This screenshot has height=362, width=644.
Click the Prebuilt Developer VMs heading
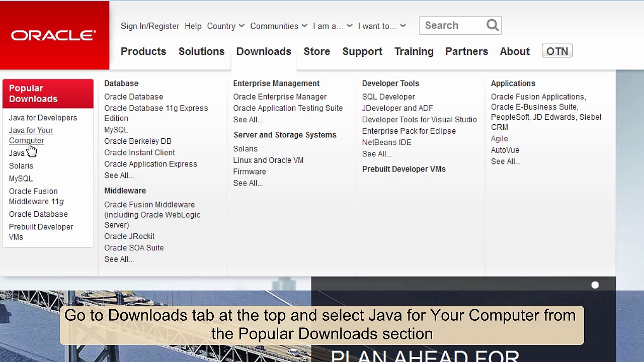[404, 169]
